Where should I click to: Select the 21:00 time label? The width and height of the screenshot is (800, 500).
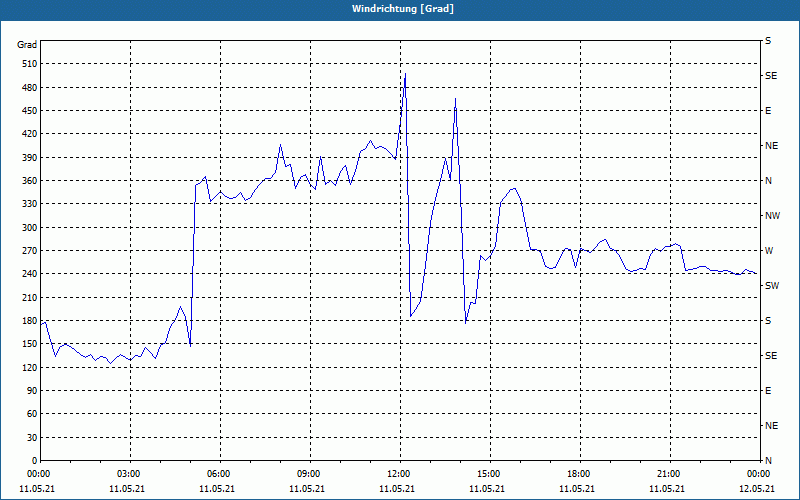(667, 474)
